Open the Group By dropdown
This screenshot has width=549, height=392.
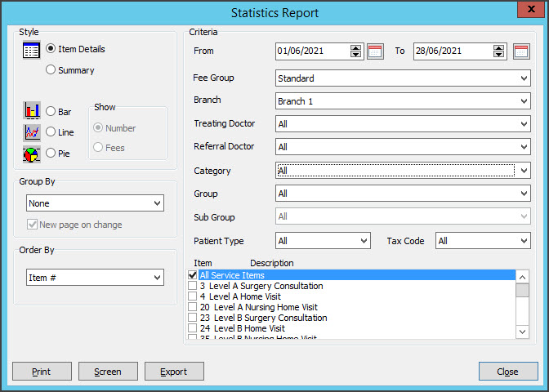point(156,203)
